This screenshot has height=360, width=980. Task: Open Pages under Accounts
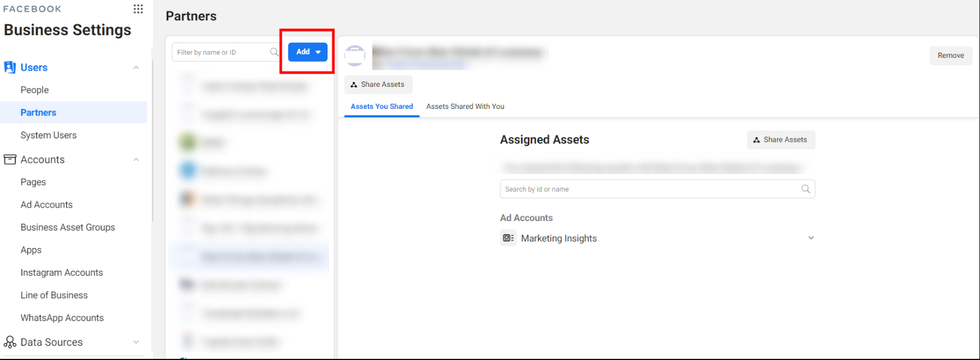(x=33, y=182)
